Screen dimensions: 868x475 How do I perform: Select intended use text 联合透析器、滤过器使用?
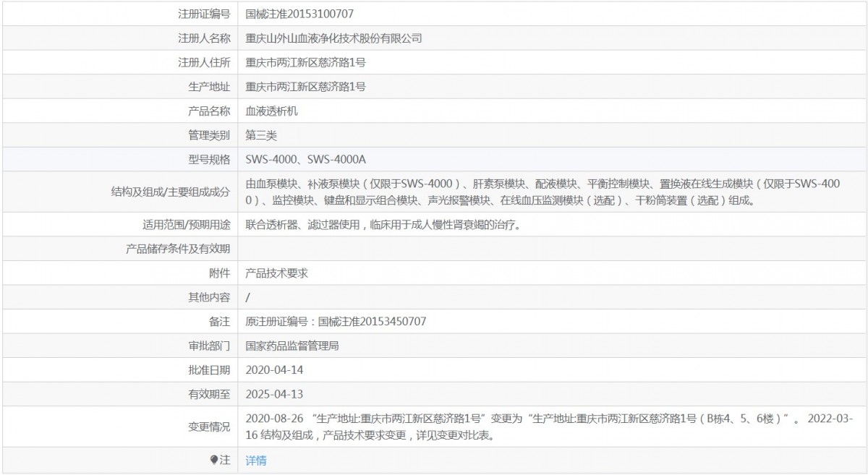[x=384, y=224]
